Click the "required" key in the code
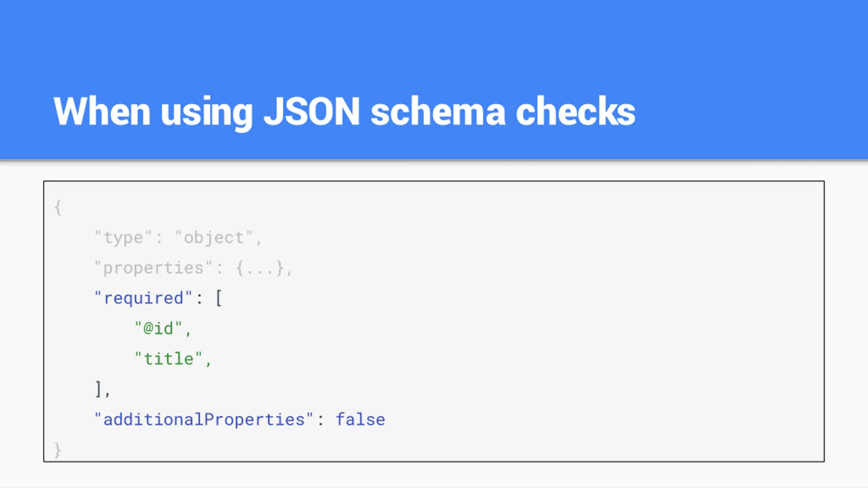 pyautogui.click(x=143, y=299)
